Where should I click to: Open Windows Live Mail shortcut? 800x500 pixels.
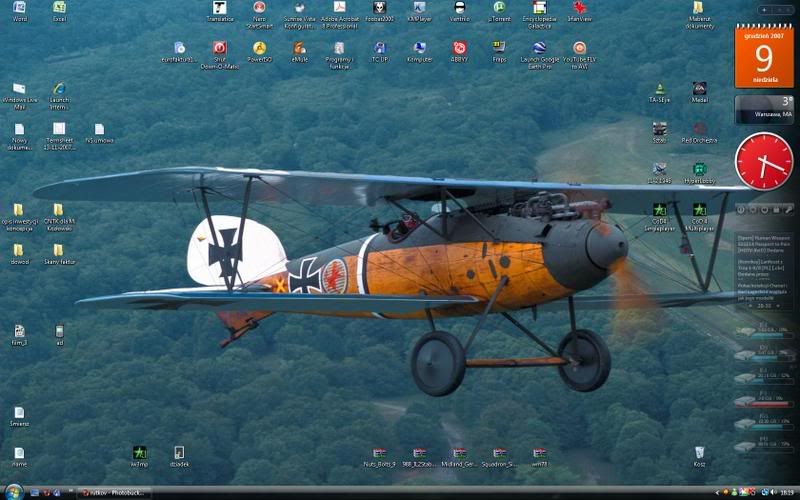tap(19, 96)
